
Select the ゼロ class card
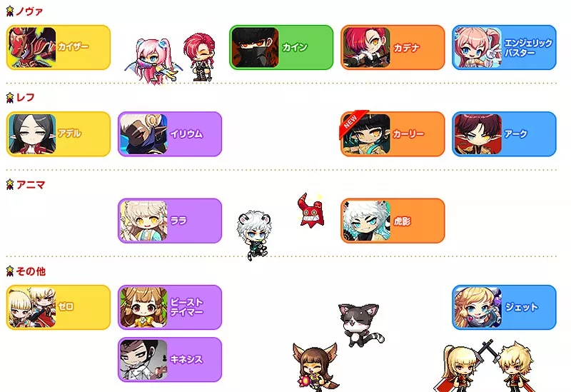coord(59,308)
